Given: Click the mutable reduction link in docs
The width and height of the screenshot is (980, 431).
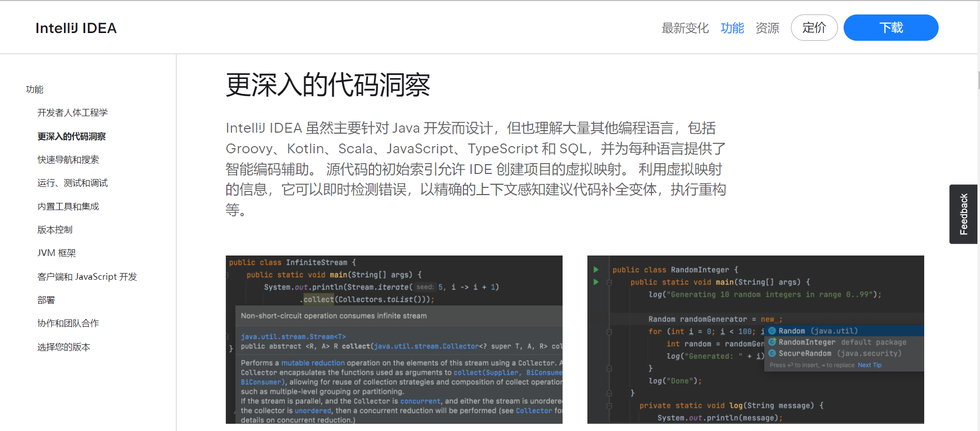Looking at the screenshot, I should (x=313, y=363).
